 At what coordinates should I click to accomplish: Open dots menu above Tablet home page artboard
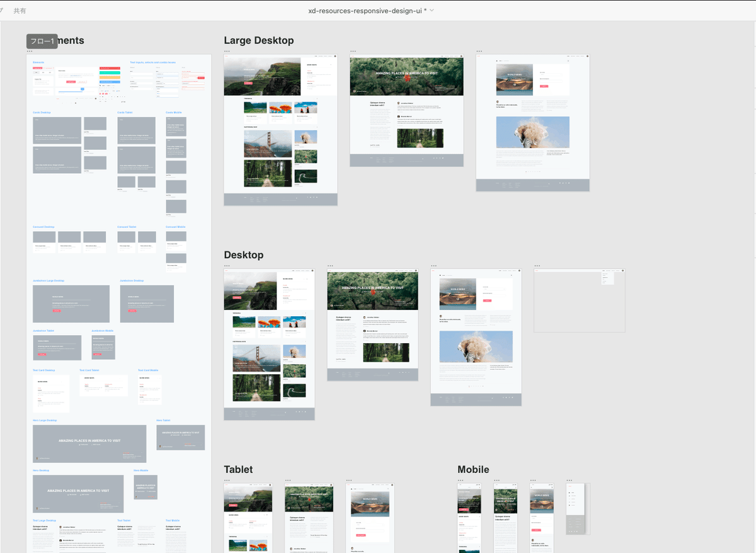point(227,481)
